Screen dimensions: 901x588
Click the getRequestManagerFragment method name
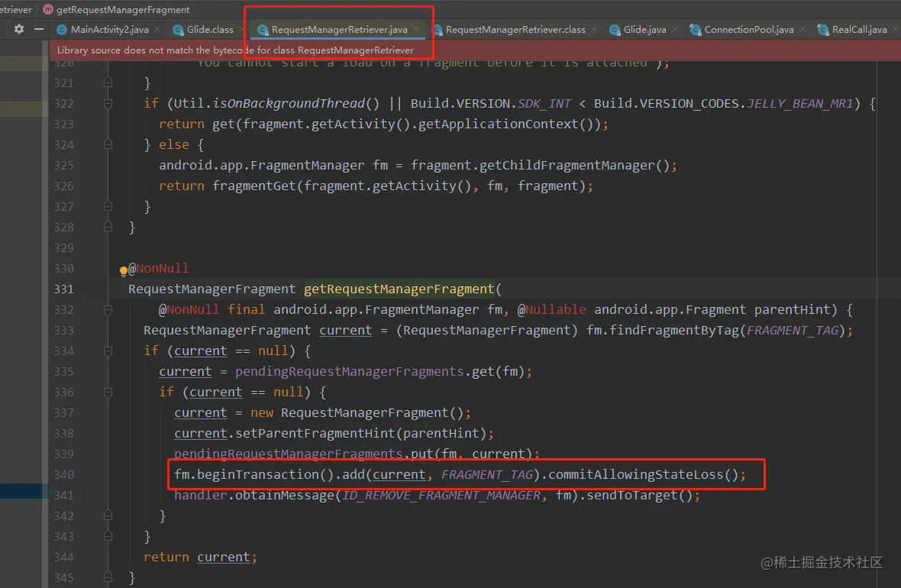[399, 289]
